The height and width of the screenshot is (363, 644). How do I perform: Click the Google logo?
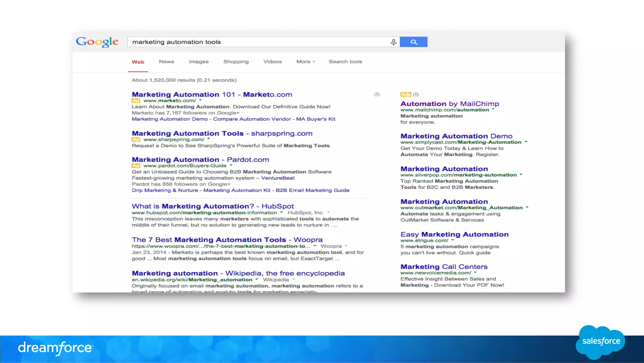point(97,42)
